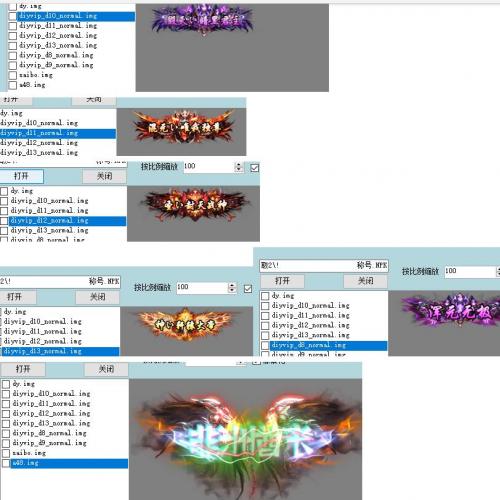Tick the checkbox next to diyvip_d9_normal.img at top
The image size is (500, 500).
[12, 65]
